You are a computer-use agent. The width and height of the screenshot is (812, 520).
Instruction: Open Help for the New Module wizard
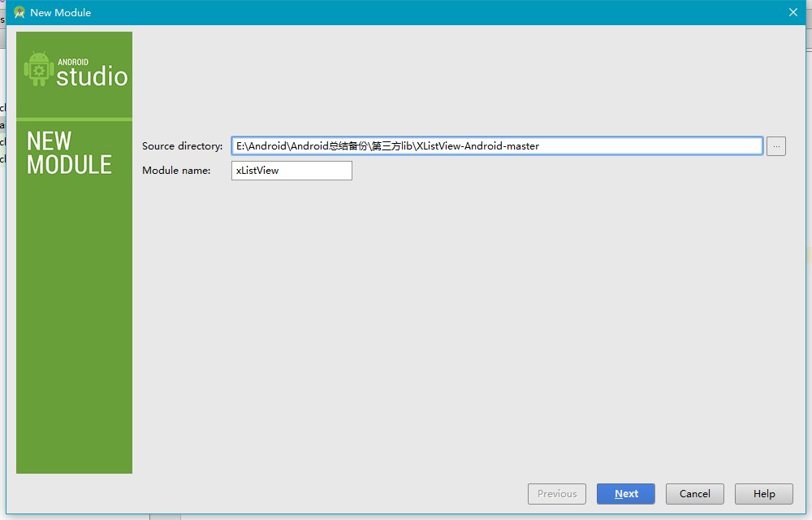[764, 493]
